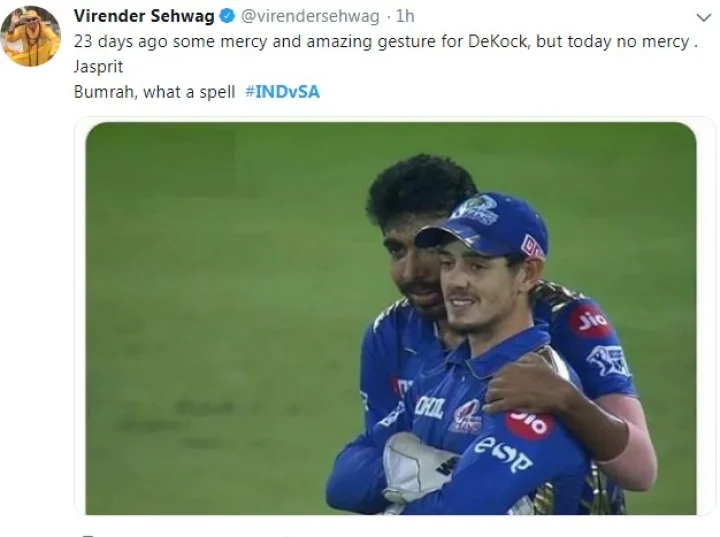Open the 1h timestamp permalink
The image size is (720, 537).
pyautogui.click(x=405, y=17)
